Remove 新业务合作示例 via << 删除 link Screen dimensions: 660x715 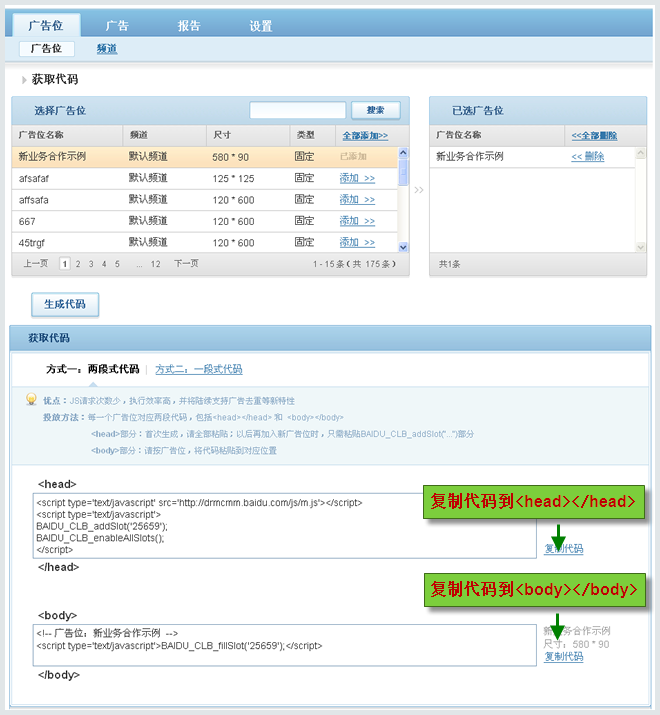point(587,156)
